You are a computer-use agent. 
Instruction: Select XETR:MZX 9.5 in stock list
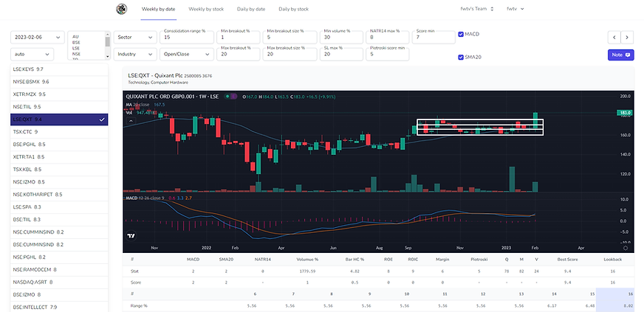click(59, 94)
